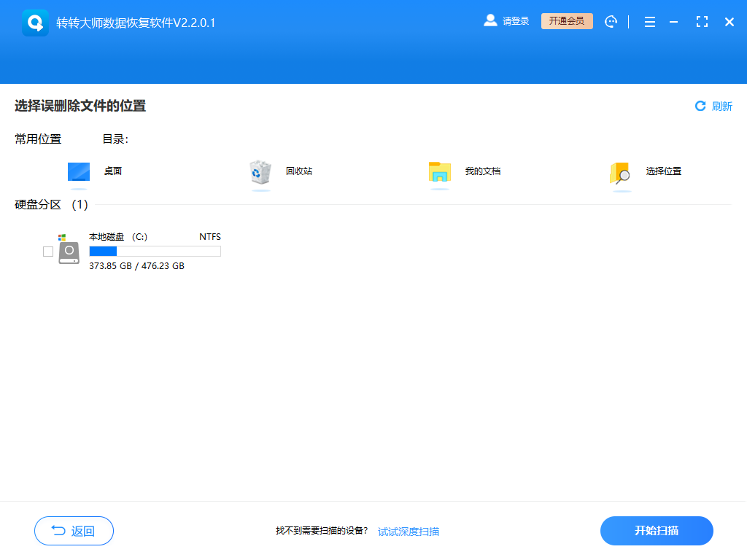This screenshot has height=560, width=747.
Task: Start scanning with 开始扫描 button
Action: point(656,531)
